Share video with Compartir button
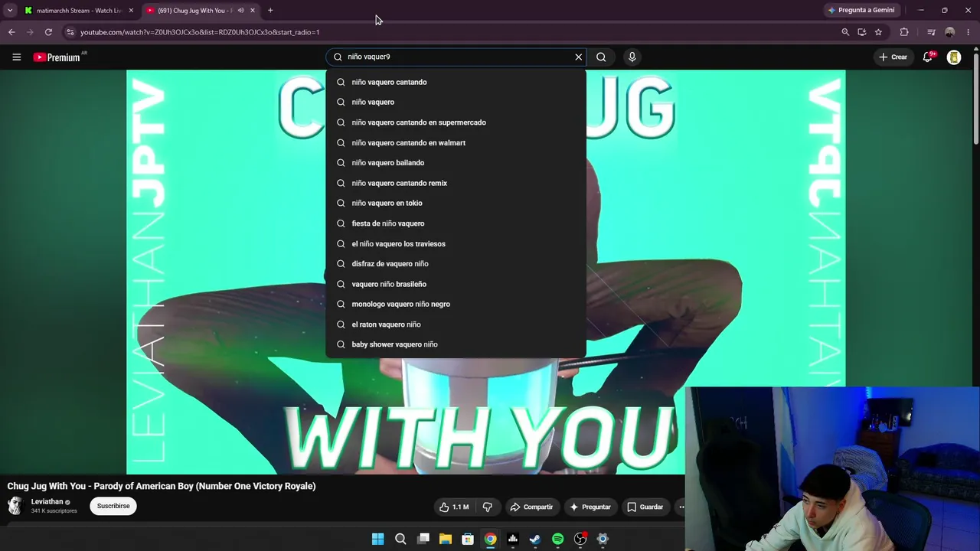This screenshot has width=980, height=551. point(531,507)
